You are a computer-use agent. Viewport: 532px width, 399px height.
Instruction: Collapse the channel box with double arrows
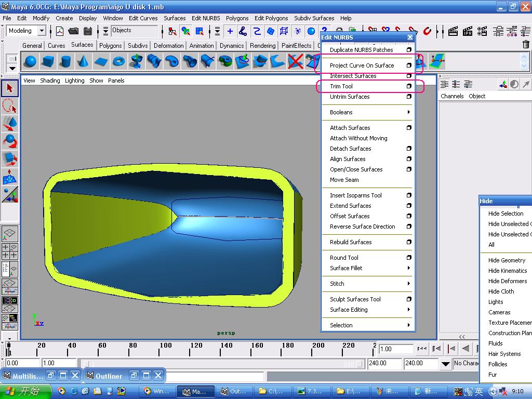(462, 337)
